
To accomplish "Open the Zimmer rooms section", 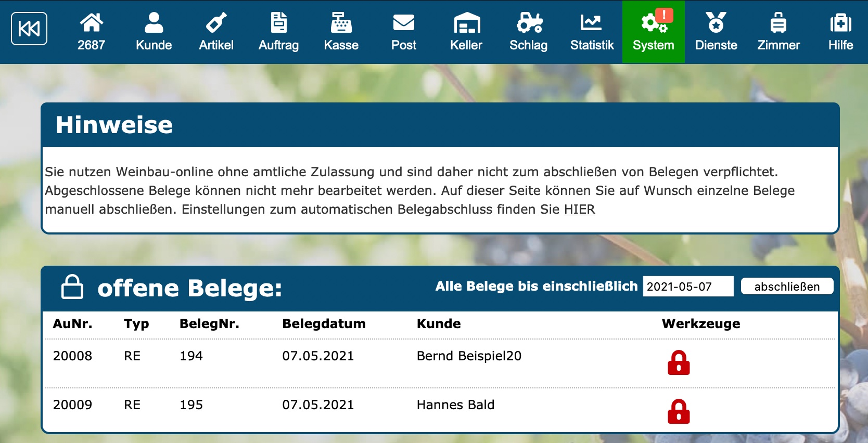I will coord(778,31).
